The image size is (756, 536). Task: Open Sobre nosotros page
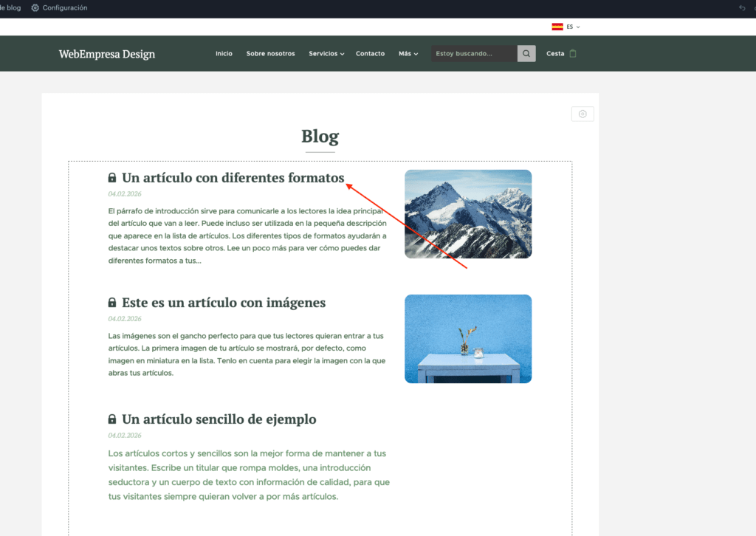(x=270, y=53)
